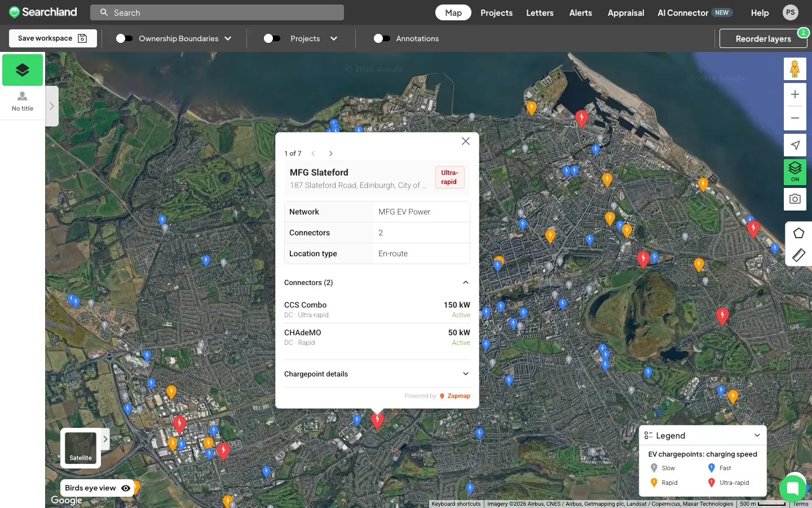Click the Fast legend blue pin
The width and height of the screenshot is (812, 508).
point(712,468)
